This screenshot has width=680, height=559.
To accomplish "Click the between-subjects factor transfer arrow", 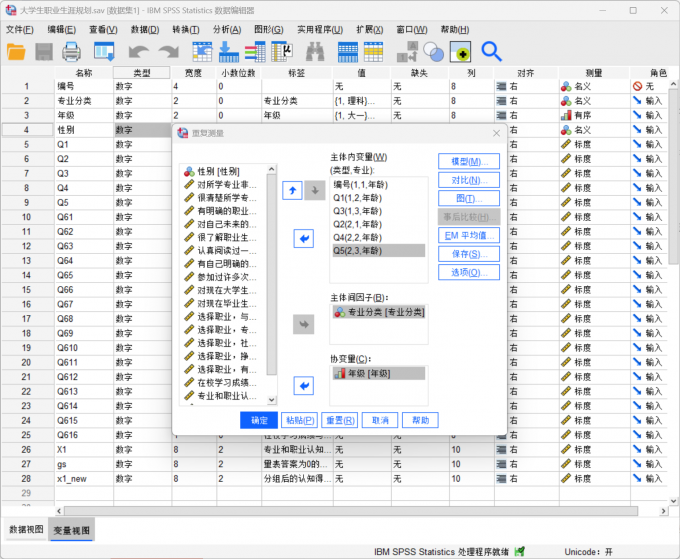I will pos(304,324).
